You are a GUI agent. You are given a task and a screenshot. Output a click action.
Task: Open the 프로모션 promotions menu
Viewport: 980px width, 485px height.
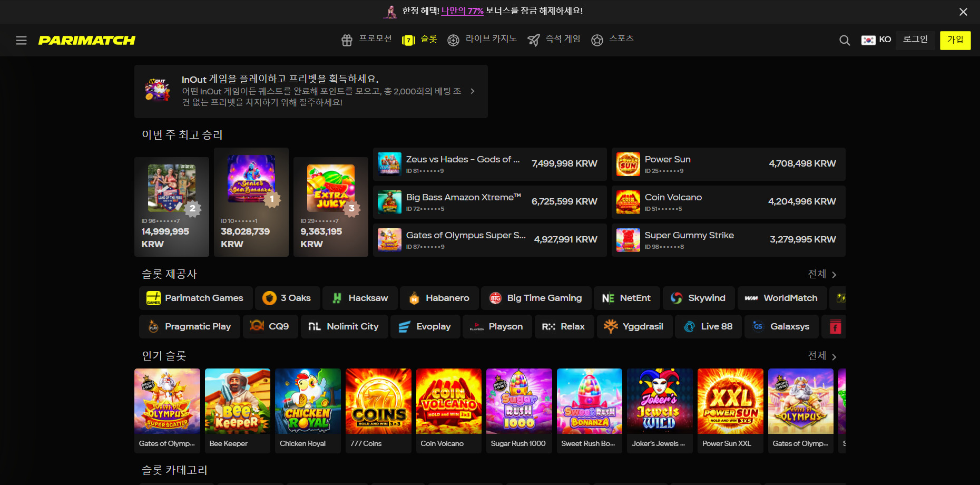point(367,40)
